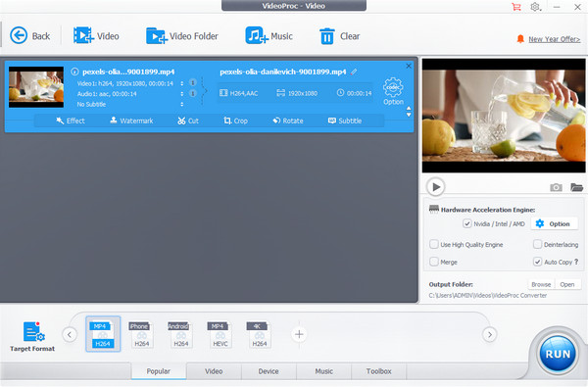Viewport: 588px width, 387px height.
Task: Open the Rotate tool
Action: click(x=288, y=121)
